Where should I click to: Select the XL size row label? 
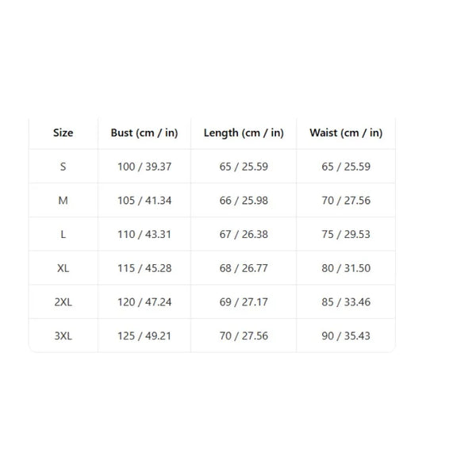(x=63, y=268)
